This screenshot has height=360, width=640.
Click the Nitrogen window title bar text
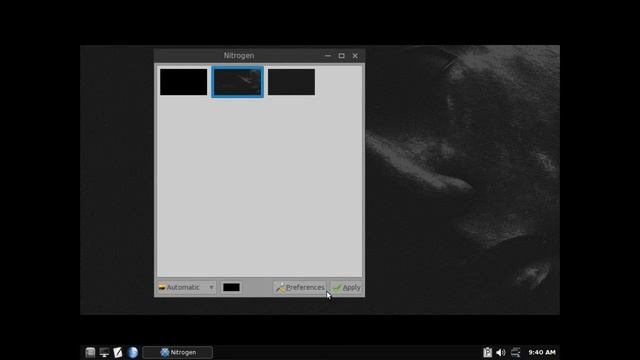[x=239, y=56]
